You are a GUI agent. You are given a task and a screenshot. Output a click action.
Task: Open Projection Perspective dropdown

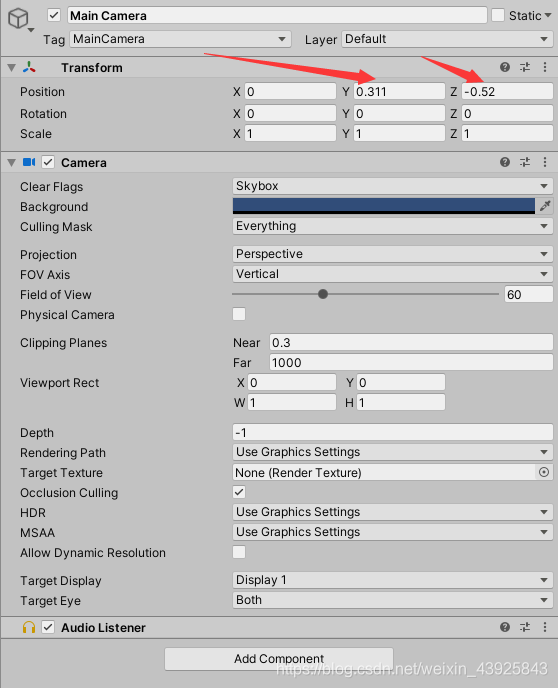393,254
